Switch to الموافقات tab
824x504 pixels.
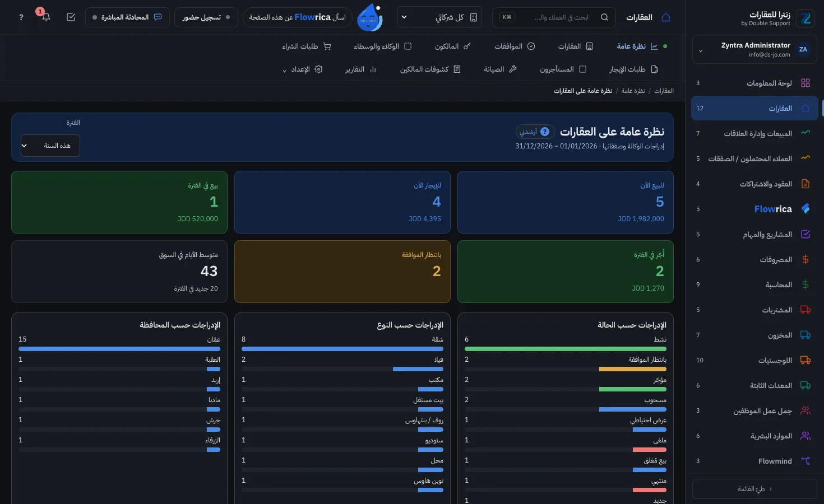pyautogui.click(x=515, y=46)
